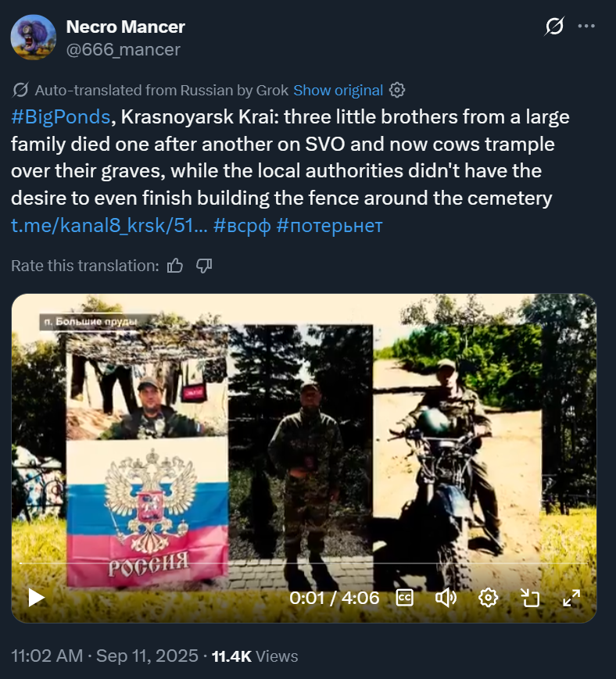Seek on the video progress bar

point(303,563)
